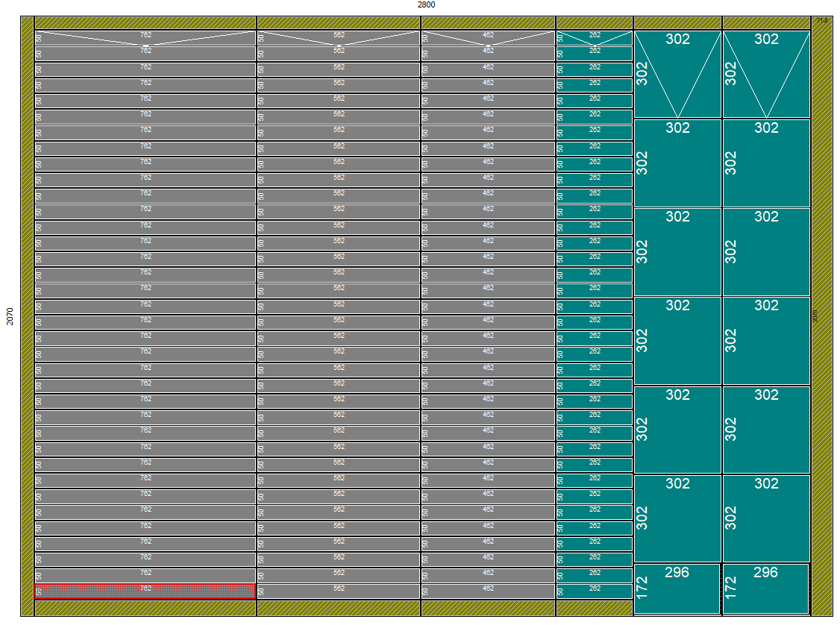Select the bottom-left full-size 302 square panel
This screenshot has height=625, width=840.
tap(677, 518)
